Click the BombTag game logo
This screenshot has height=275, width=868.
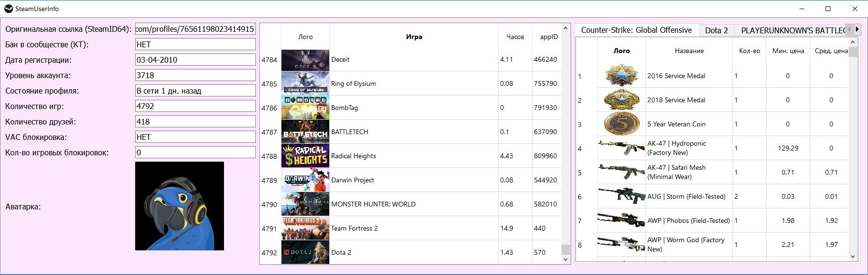(305, 108)
